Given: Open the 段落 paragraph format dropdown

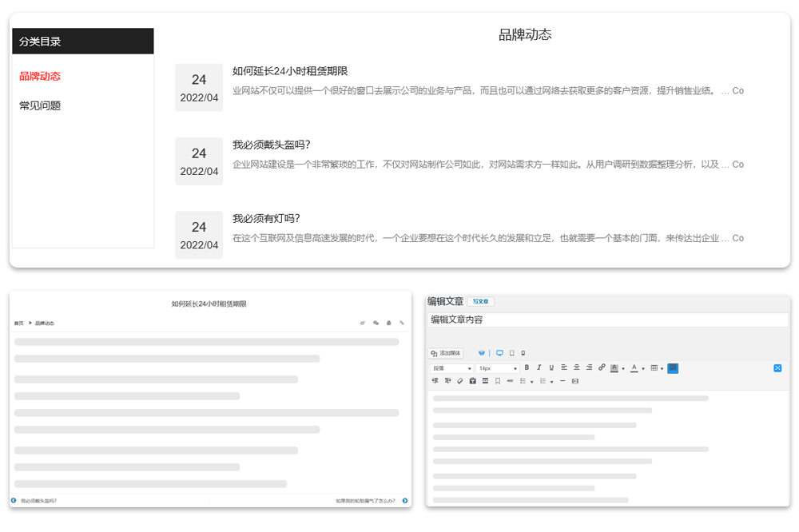Looking at the screenshot, I should point(451,368).
